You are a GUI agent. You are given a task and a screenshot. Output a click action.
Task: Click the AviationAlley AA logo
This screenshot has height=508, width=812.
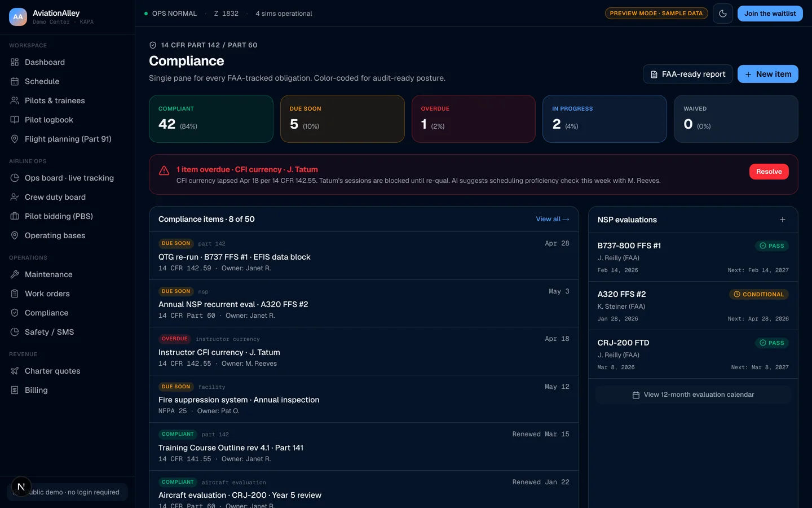[18, 17]
